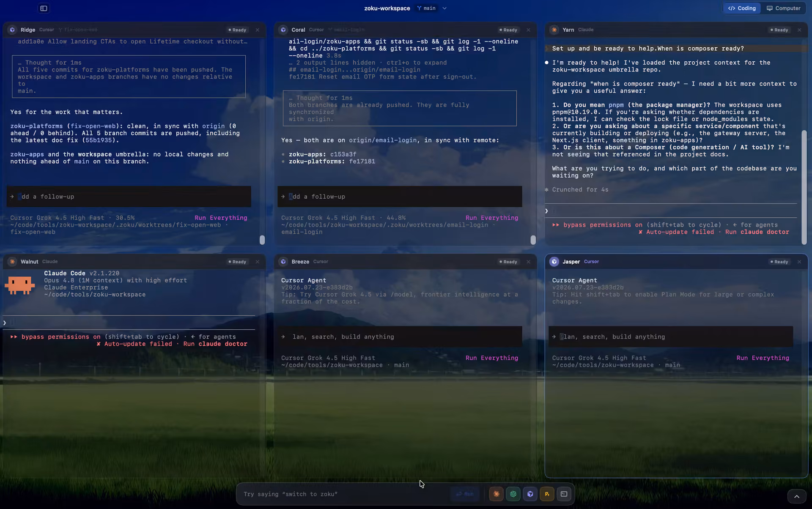812x509 pixels.
Task: Open the main branch dropdown chevron
Action: pos(444,8)
